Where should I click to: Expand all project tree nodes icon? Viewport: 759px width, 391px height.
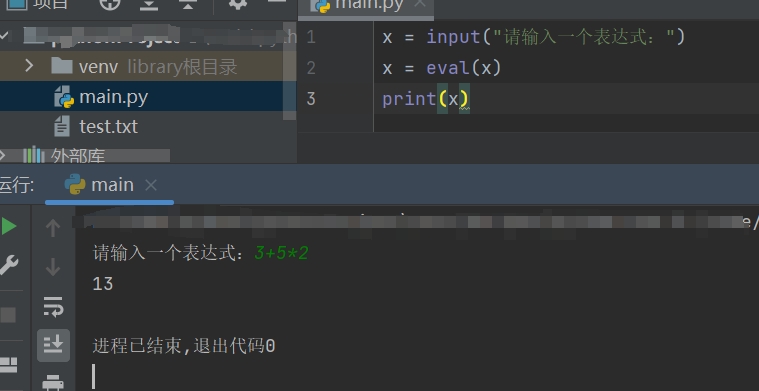click(149, 4)
